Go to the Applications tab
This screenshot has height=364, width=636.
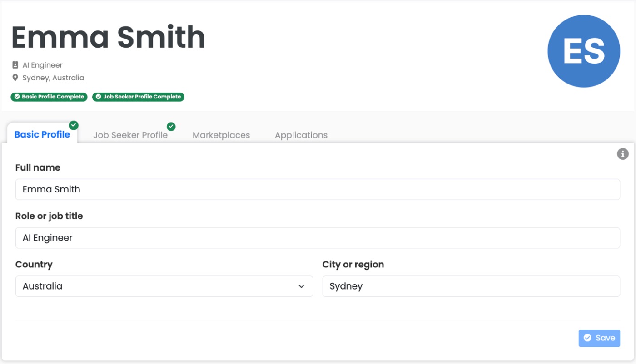(301, 135)
